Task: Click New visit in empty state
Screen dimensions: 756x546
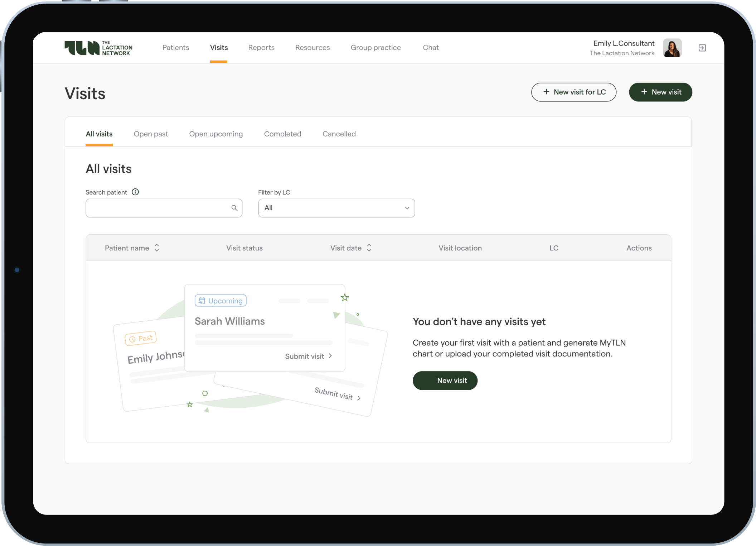Action: tap(445, 380)
